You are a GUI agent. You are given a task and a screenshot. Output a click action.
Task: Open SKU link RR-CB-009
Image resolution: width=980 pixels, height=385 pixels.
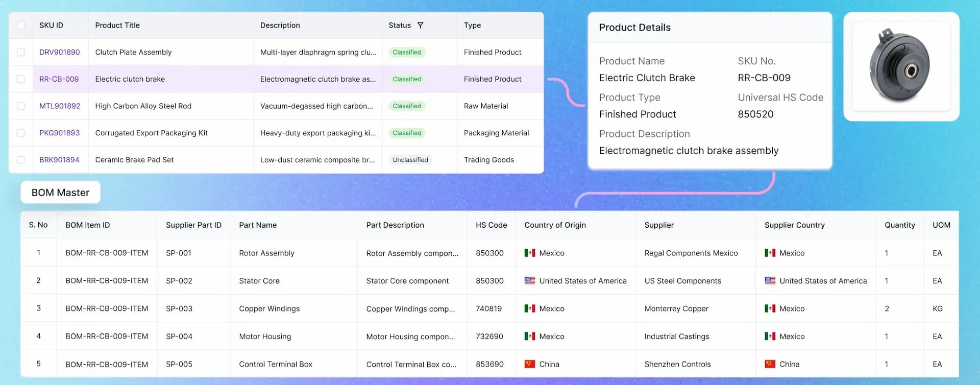pyautogui.click(x=59, y=79)
